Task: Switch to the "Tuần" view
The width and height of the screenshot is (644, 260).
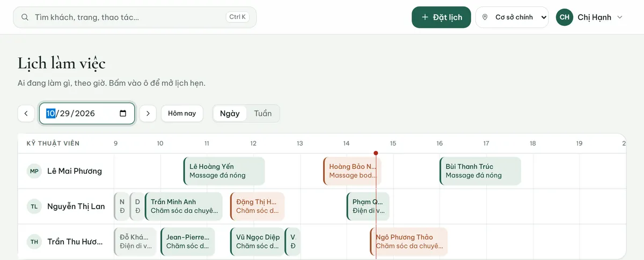Action: pyautogui.click(x=263, y=114)
